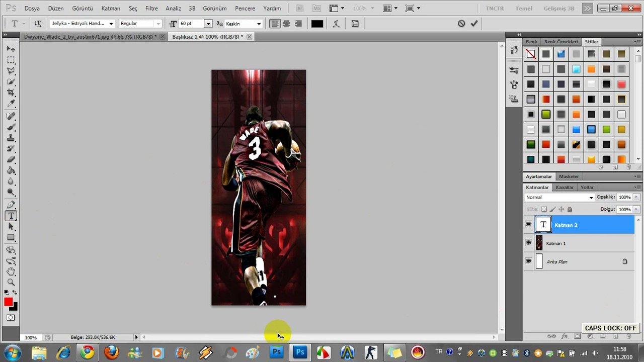Commit current text edits with checkmark

coord(474,24)
